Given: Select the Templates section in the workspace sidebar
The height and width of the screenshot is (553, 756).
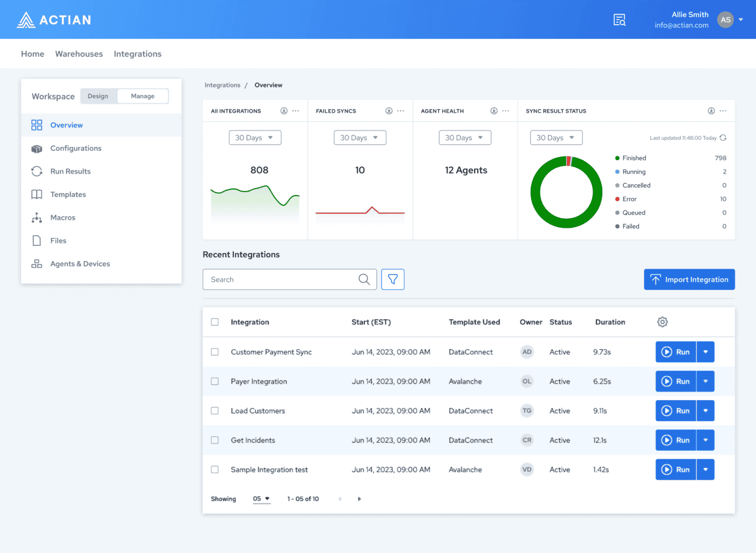Looking at the screenshot, I should 68,194.
